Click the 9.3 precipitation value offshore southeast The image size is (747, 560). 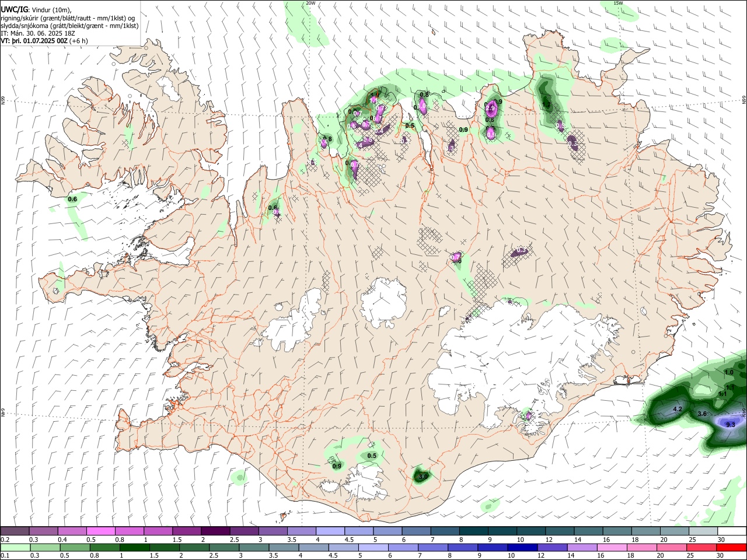coord(731,425)
